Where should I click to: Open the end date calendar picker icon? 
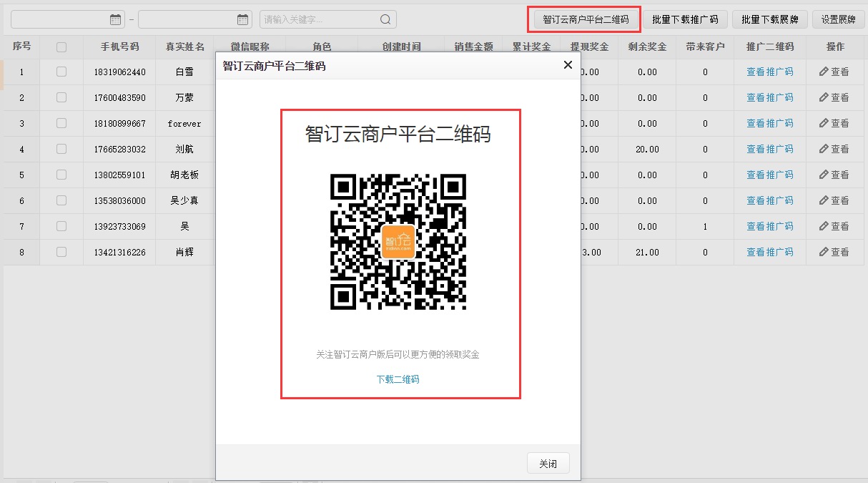243,19
